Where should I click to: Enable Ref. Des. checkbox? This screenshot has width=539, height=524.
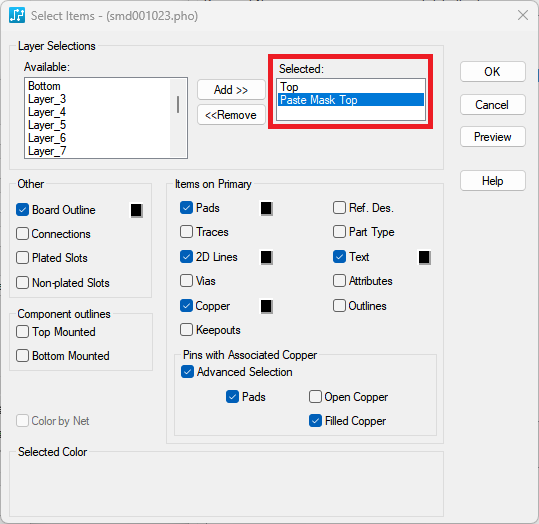click(x=339, y=208)
